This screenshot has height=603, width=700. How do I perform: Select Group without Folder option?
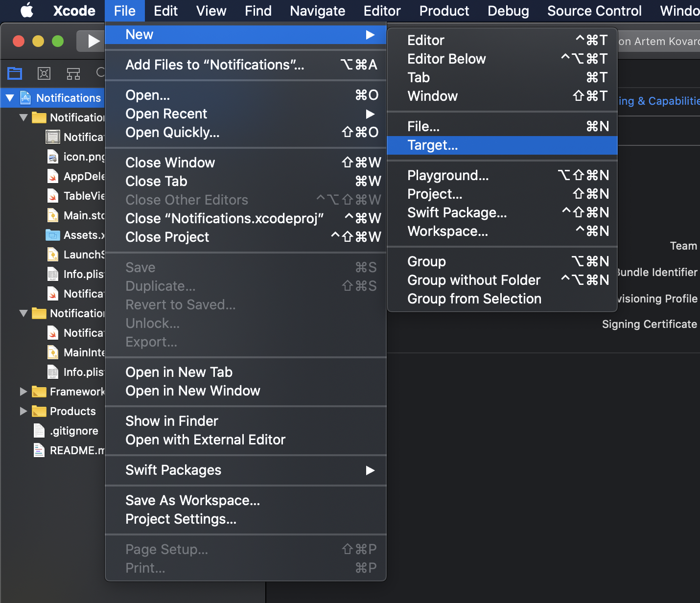[x=474, y=280]
